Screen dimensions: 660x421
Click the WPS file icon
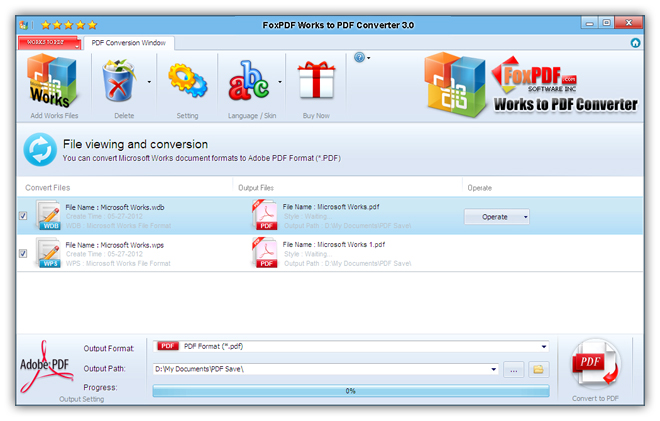pos(48,253)
